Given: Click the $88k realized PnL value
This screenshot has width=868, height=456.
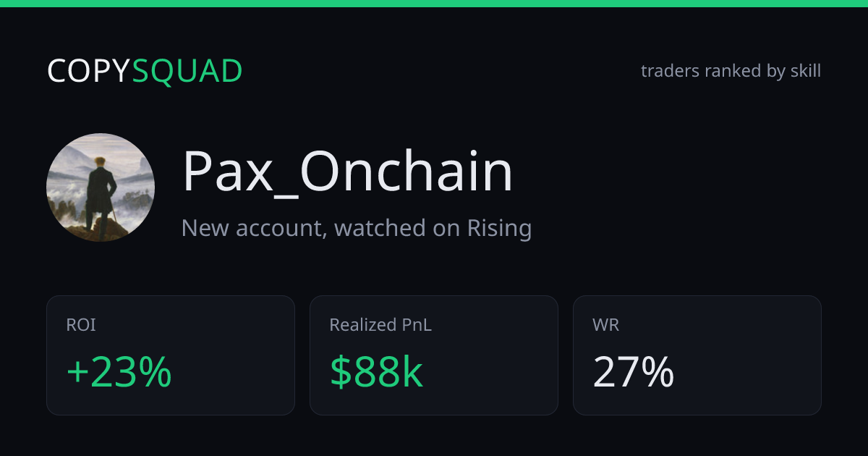Looking at the screenshot, I should [x=376, y=373].
